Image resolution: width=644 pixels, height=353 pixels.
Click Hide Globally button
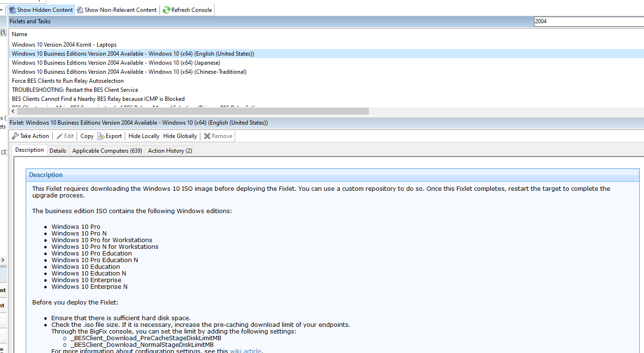180,136
